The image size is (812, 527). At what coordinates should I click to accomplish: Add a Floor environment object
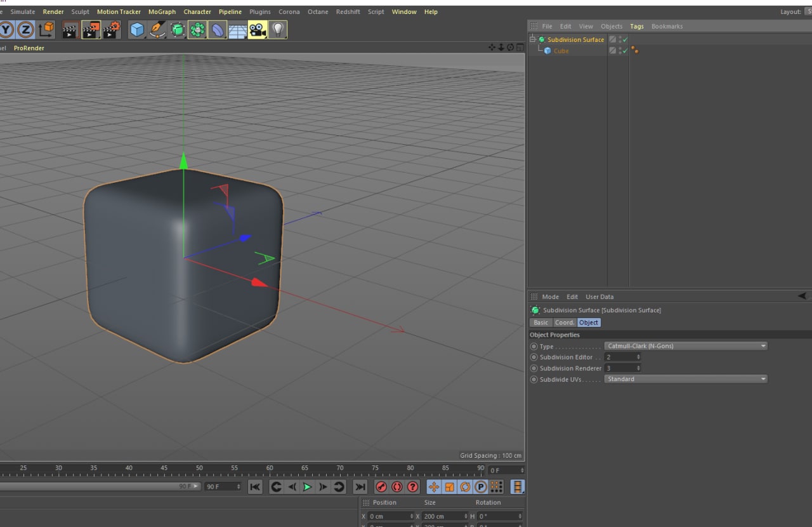pos(237,30)
